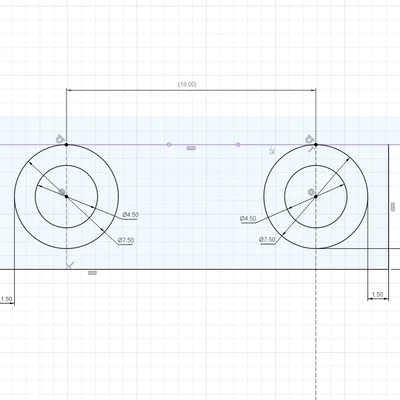The width and height of the screenshot is (400, 400).
Task: Click the center point of the left circle
Action: click(67, 197)
